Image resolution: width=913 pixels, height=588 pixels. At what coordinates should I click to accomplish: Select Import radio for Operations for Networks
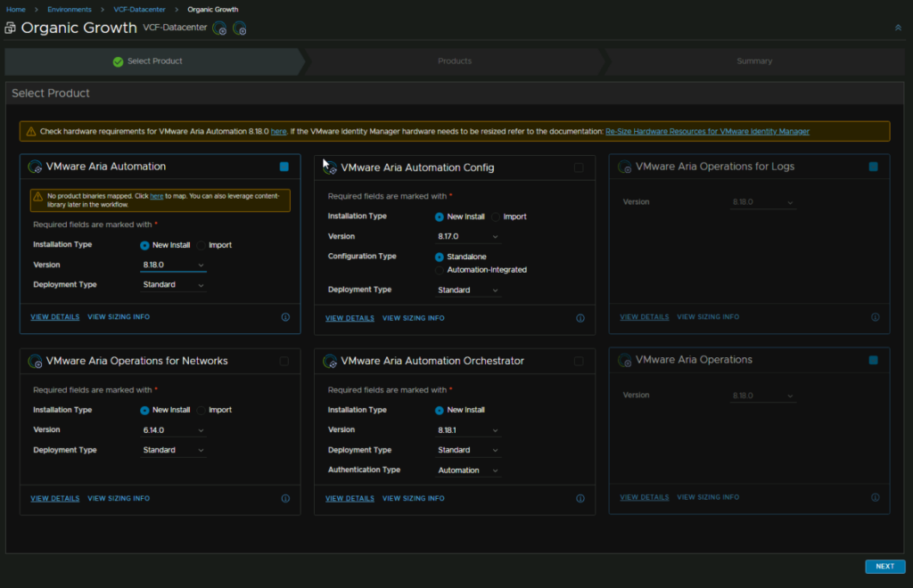pos(202,411)
